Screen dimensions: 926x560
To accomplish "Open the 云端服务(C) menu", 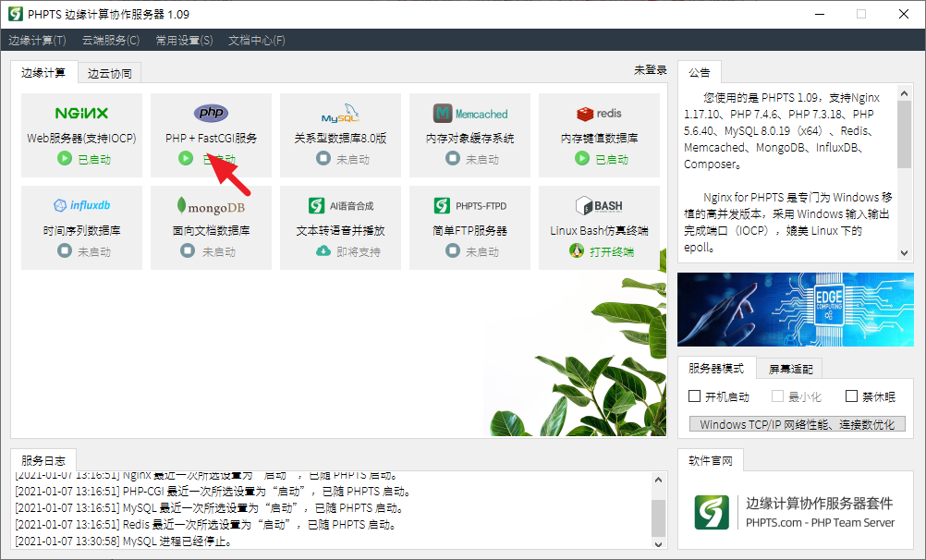I will [110, 40].
